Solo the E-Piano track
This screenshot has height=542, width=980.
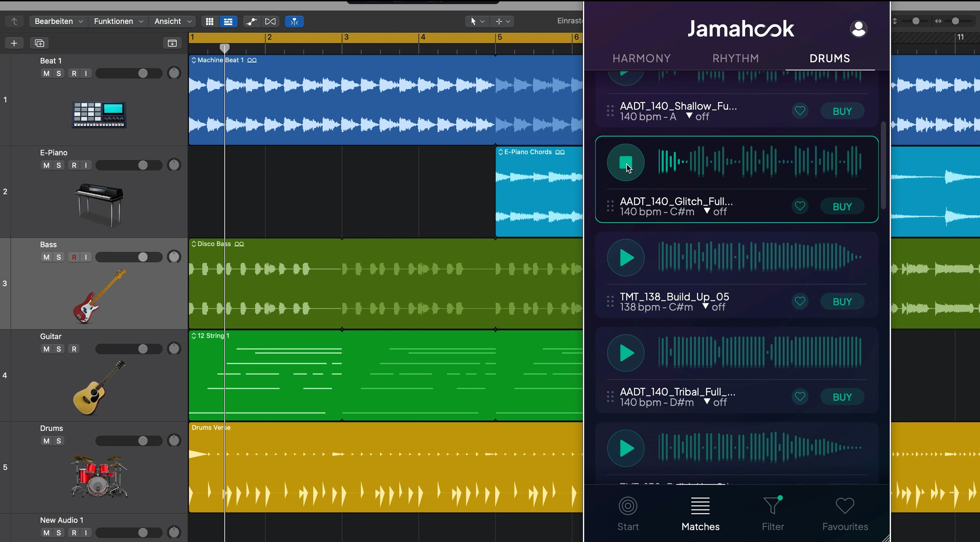59,165
